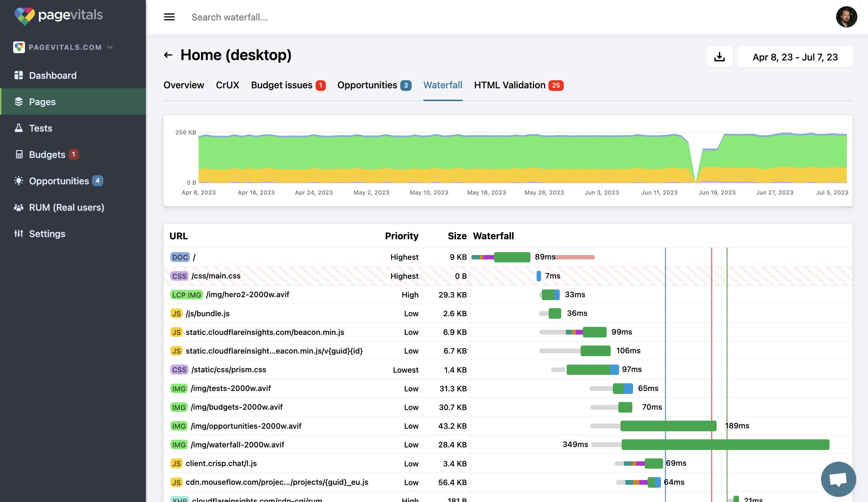Click the /css/main.css row link
The width and height of the screenshot is (868, 502).
(216, 276)
